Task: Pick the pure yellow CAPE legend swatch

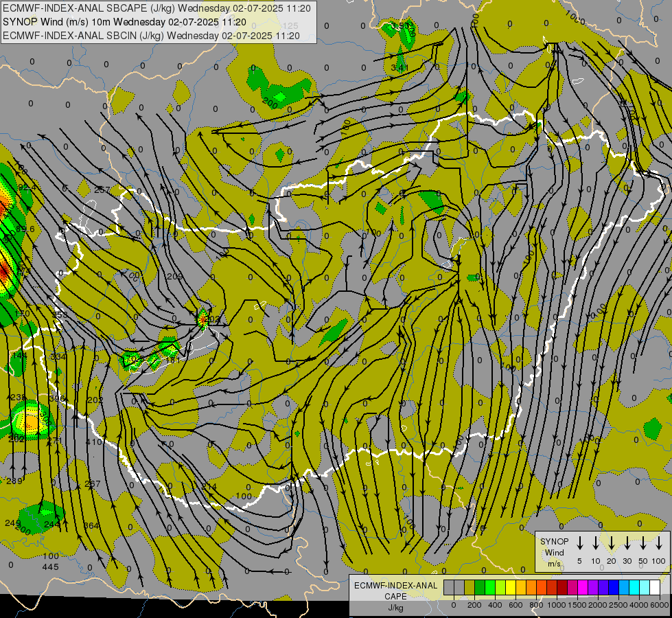Action: point(511,587)
